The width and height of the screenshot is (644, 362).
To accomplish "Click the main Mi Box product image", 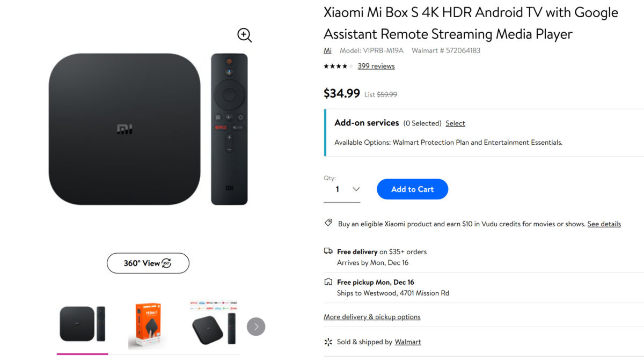I will click(x=125, y=129).
